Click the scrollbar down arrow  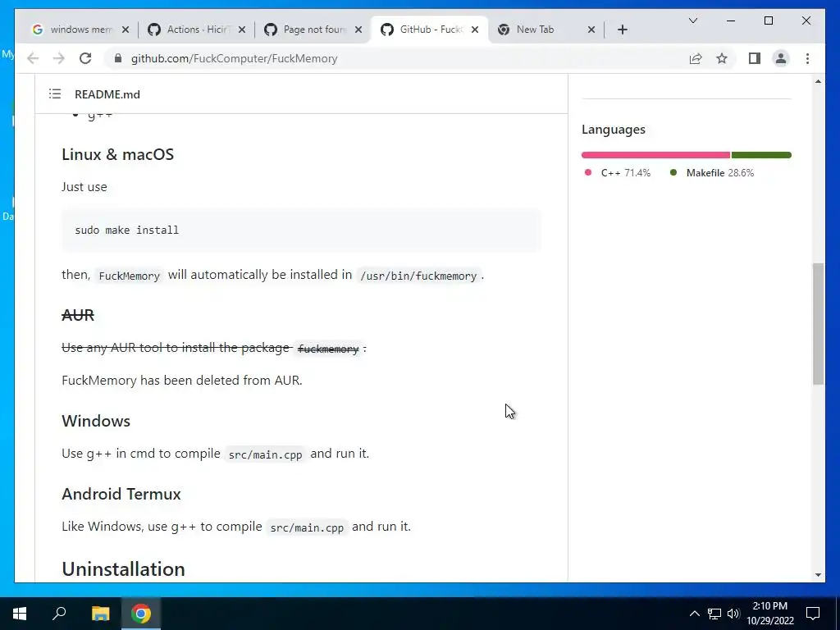tap(818, 575)
